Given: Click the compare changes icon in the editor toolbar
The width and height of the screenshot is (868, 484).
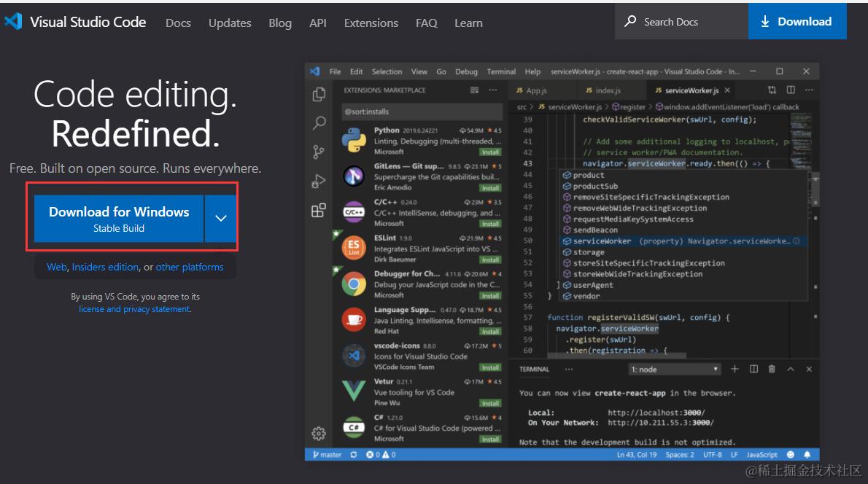Looking at the screenshot, I should pos(772,90).
